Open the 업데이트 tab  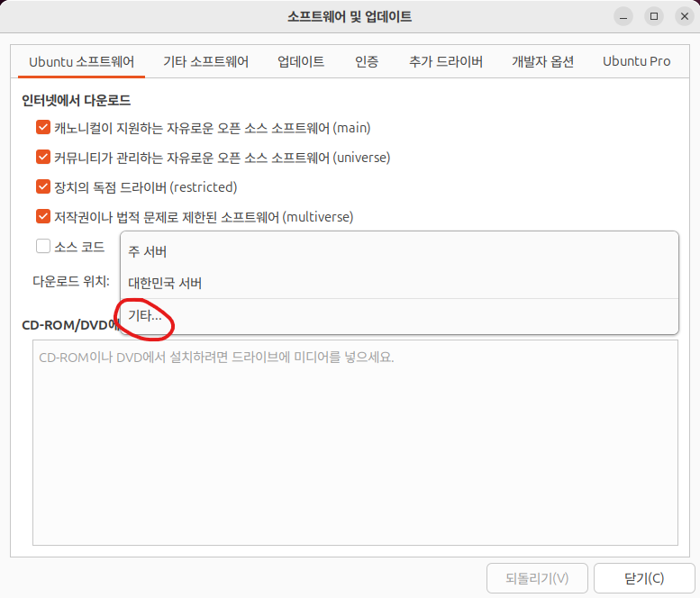(301, 61)
